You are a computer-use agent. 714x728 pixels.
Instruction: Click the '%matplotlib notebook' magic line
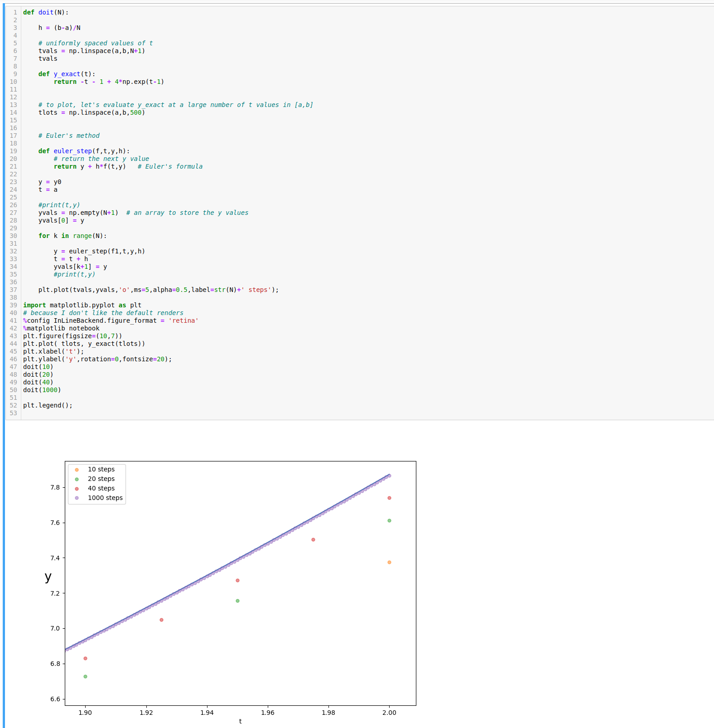(x=61, y=328)
